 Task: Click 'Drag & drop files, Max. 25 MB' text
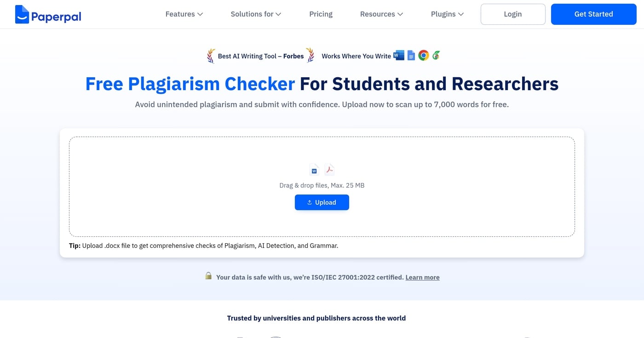click(x=322, y=185)
